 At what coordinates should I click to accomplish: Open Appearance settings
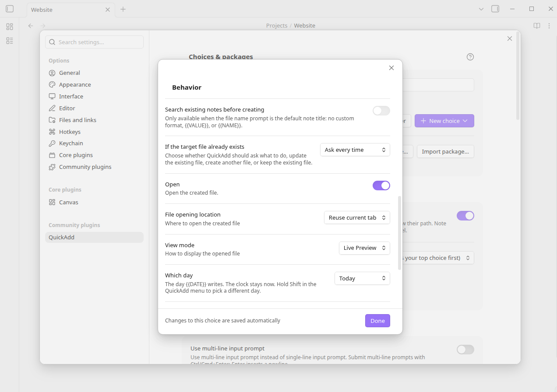[94, 84]
